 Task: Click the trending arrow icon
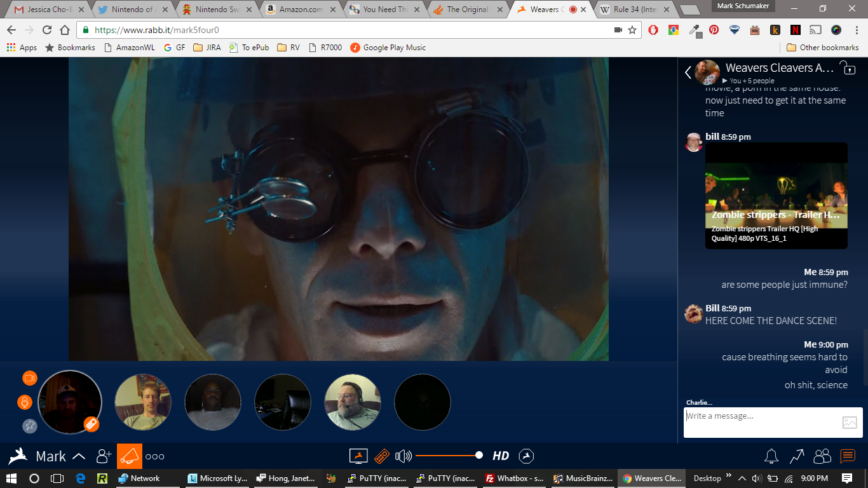tap(797, 456)
